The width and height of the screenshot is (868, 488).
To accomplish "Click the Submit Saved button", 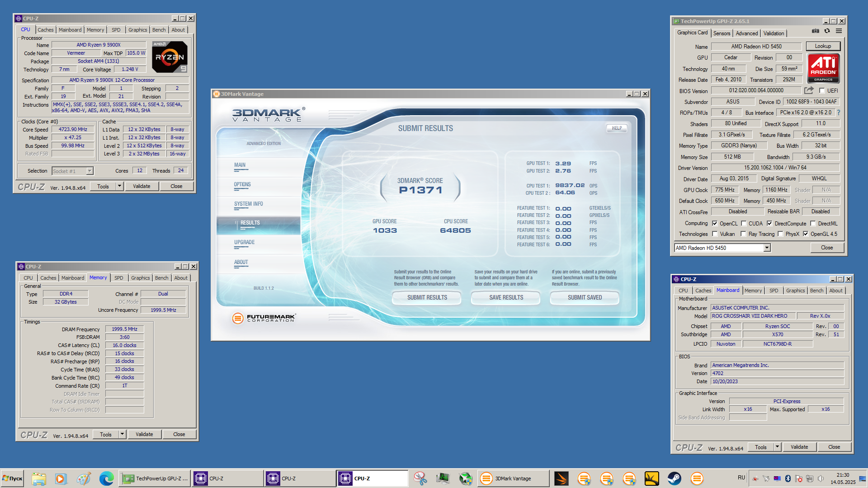I will [x=585, y=297].
